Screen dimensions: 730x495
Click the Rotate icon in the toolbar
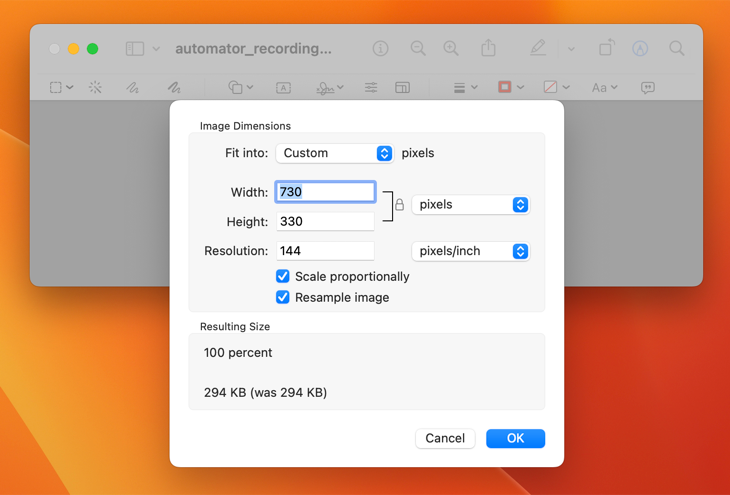606,48
